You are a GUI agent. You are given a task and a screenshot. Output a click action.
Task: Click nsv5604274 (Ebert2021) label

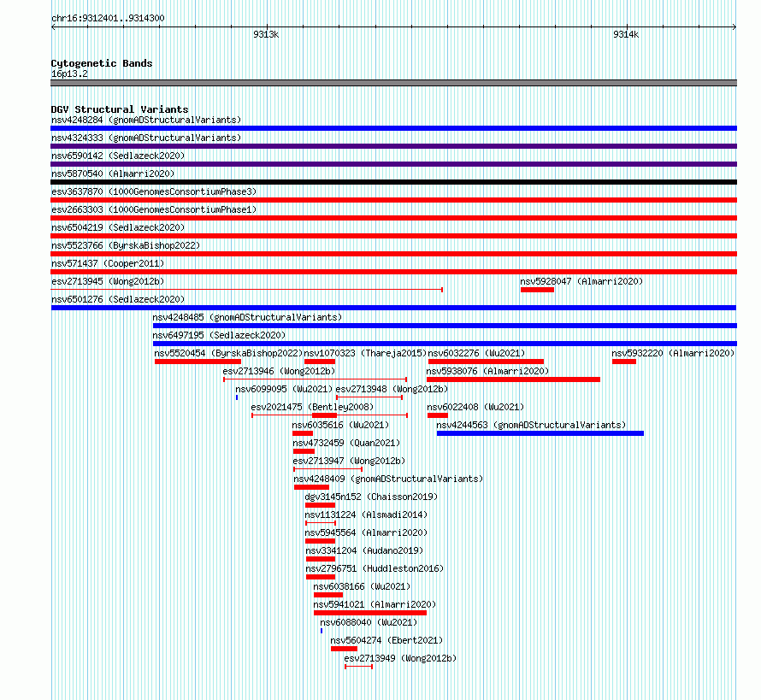point(386,640)
